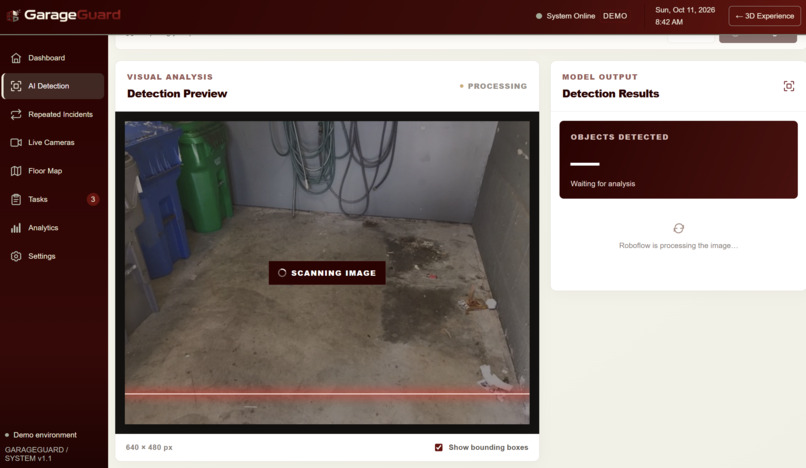Click the Settings gear icon

(16, 256)
